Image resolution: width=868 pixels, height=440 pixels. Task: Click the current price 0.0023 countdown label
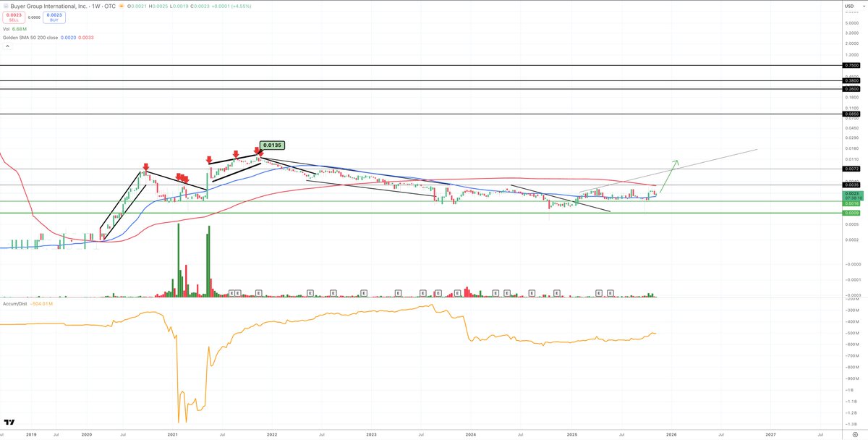[851, 195]
